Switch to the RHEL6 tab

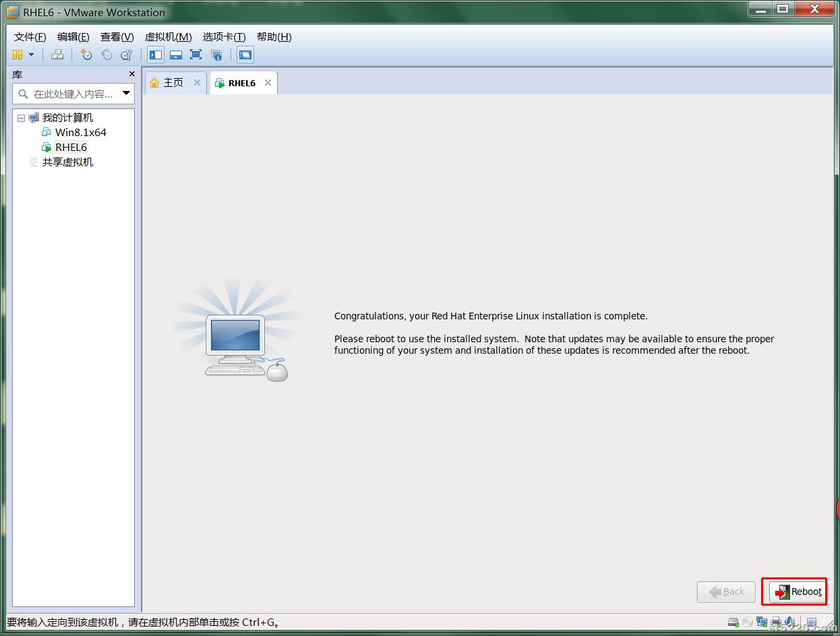242,83
